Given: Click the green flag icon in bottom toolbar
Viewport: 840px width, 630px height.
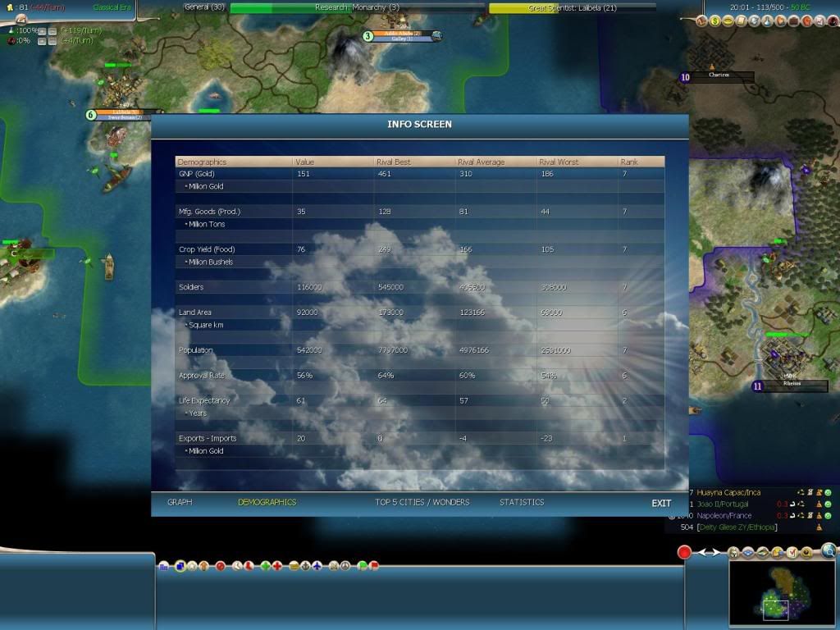Looking at the screenshot, I should tap(362, 566).
